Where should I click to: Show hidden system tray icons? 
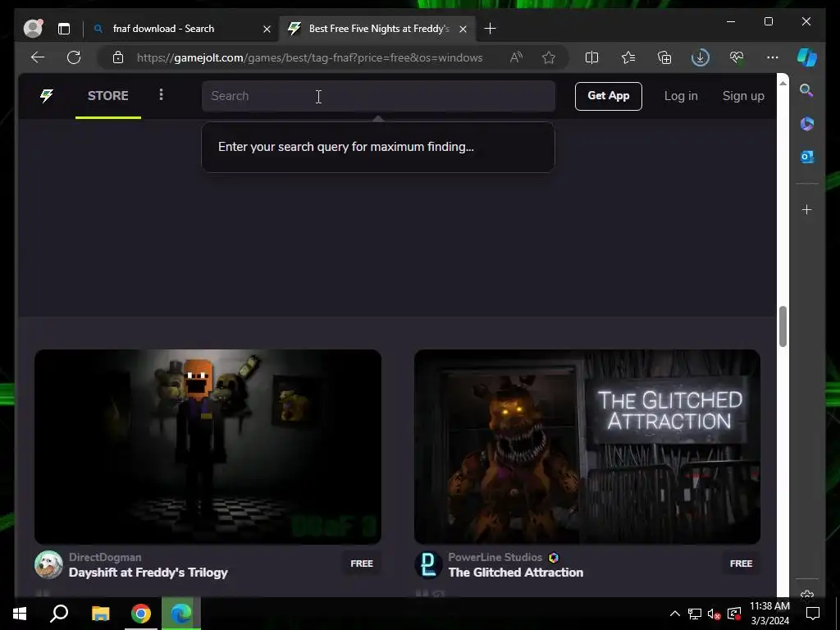pyautogui.click(x=675, y=614)
